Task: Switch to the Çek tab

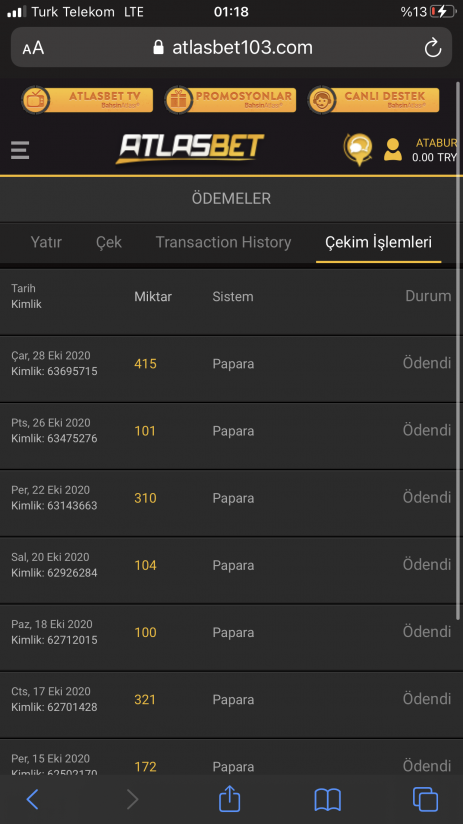Action: point(109,242)
